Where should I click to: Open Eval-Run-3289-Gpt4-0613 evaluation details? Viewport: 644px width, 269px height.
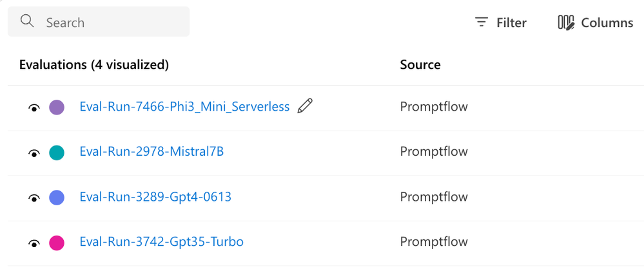(x=155, y=197)
